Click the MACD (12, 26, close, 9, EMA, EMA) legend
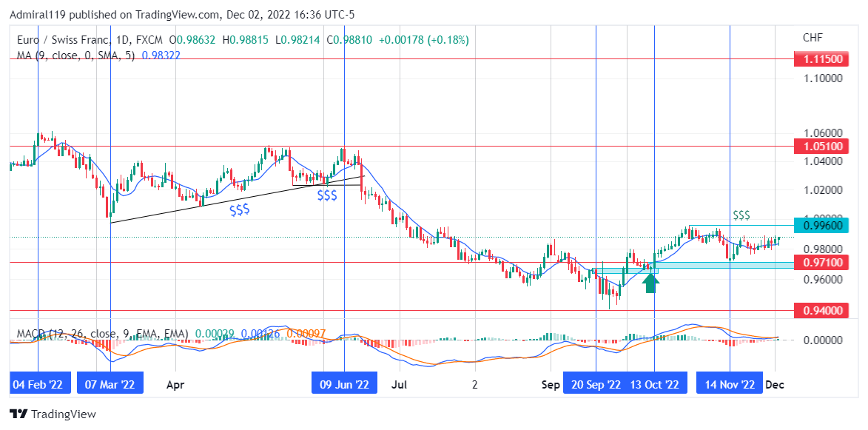 point(103,334)
